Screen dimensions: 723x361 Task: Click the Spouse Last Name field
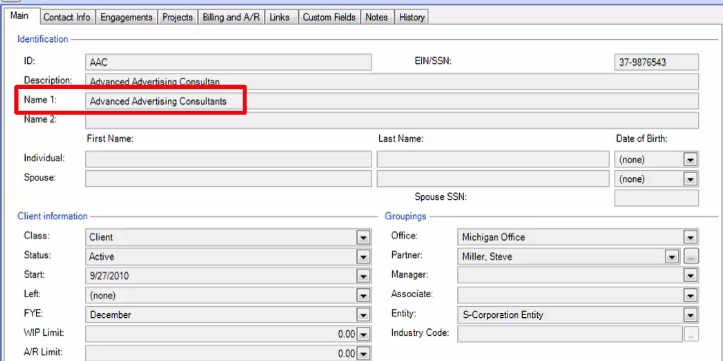pyautogui.click(x=493, y=179)
